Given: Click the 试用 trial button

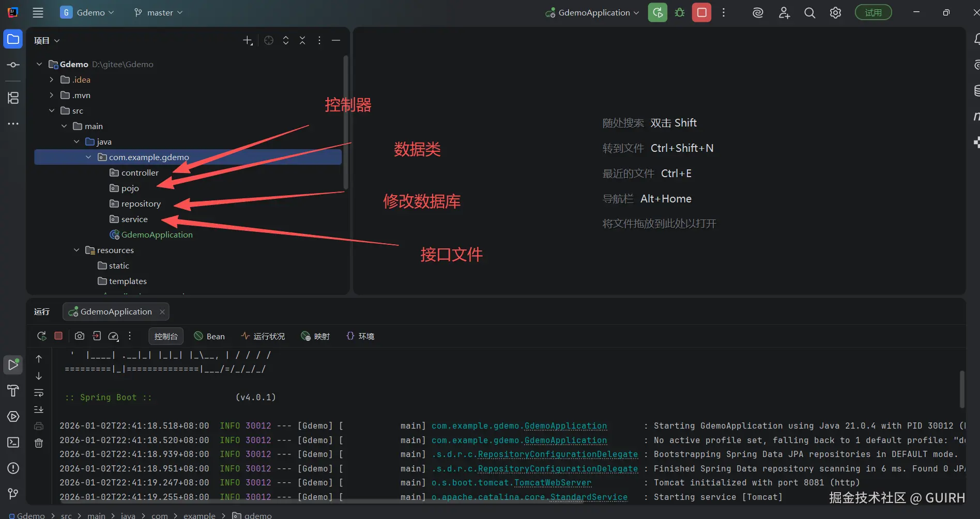Looking at the screenshot, I should point(874,12).
